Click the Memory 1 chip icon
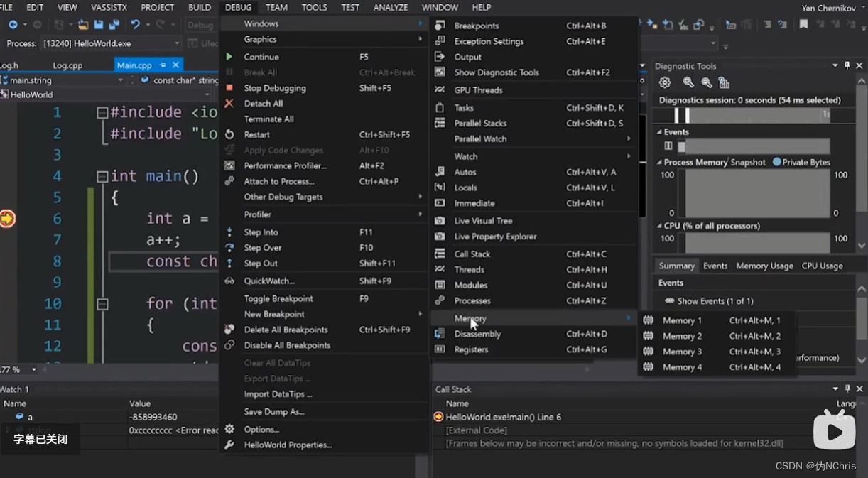The width and height of the screenshot is (868, 478). point(648,320)
